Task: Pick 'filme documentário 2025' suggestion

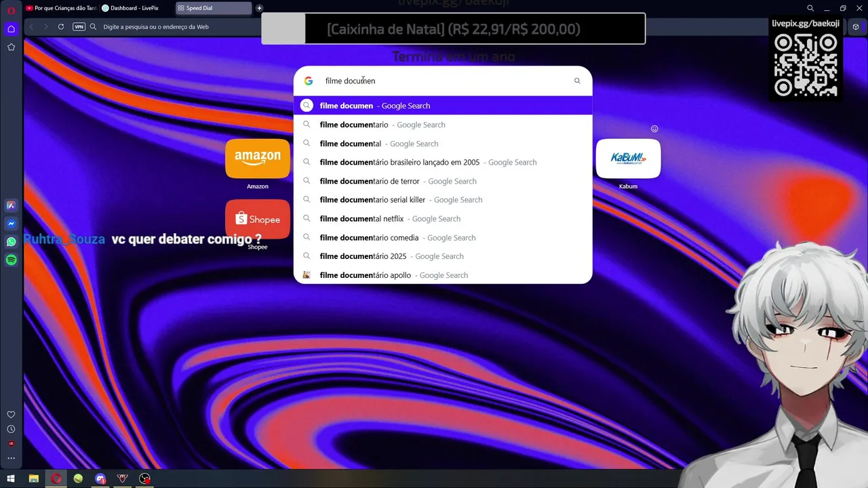Action: click(x=443, y=256)
